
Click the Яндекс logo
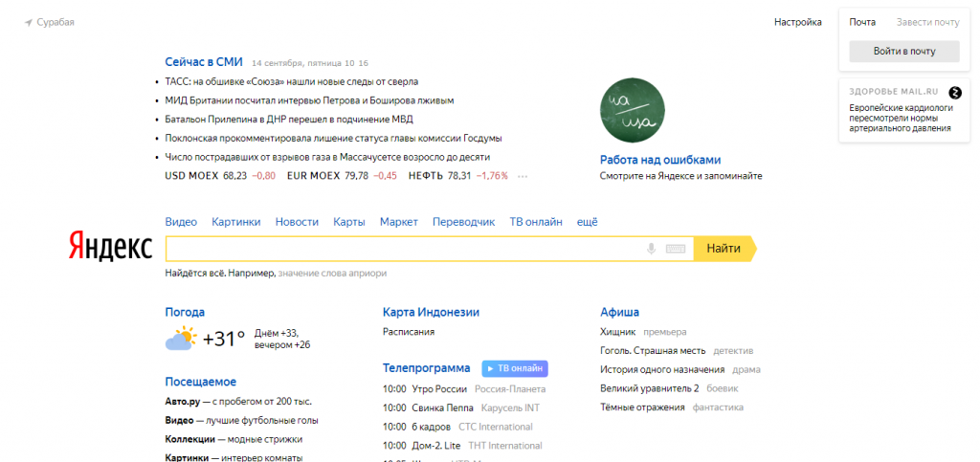(x=110, y=247)
